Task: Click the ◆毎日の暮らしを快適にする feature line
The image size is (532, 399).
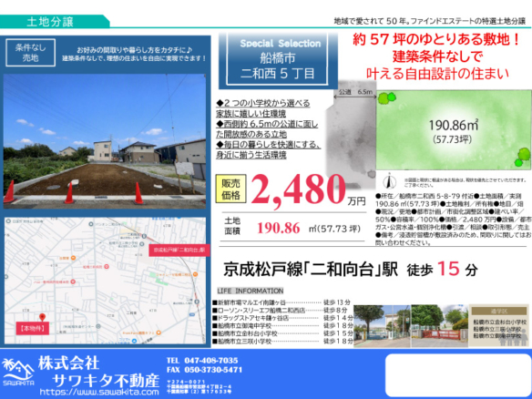Action: coord(268,145)
